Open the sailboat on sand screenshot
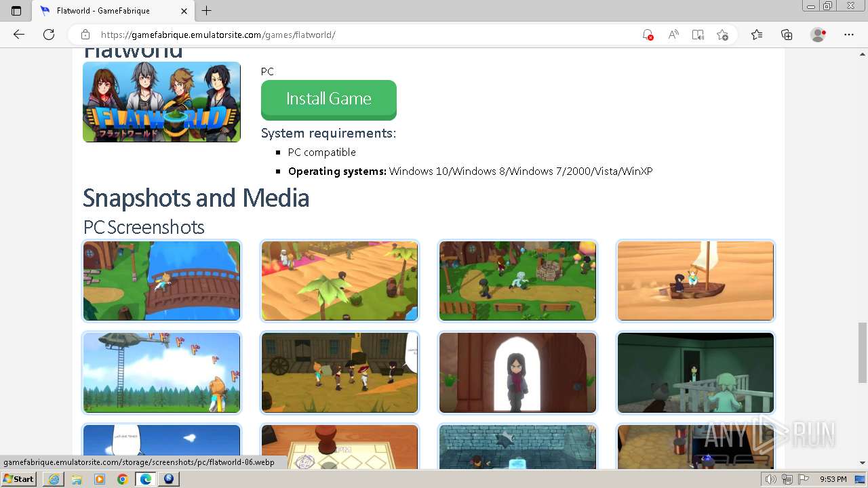868x488 pixels. (x=696, y=281)
